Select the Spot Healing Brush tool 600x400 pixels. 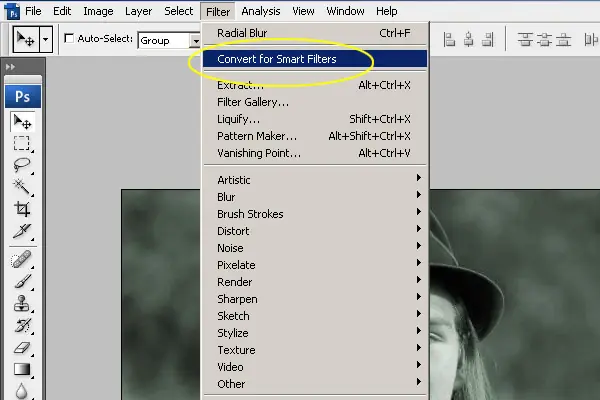pyautogui.click(x=22, y=260)
